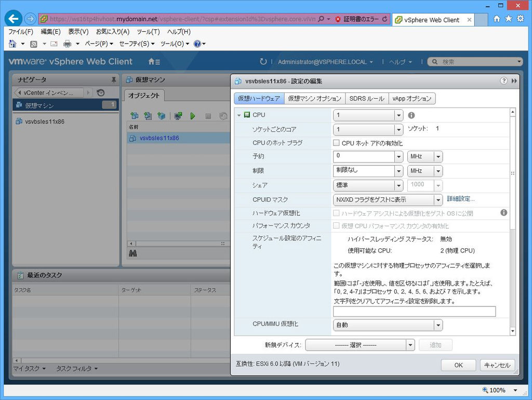
Task: Select vsvbsles11x86 in the navigator tree
Action: point(45,122)
